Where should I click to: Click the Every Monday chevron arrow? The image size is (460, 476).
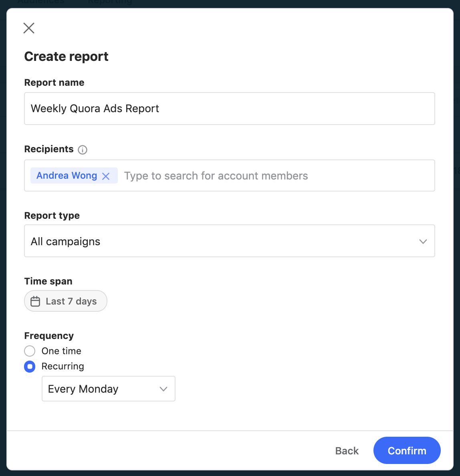(x=163, y=389)
